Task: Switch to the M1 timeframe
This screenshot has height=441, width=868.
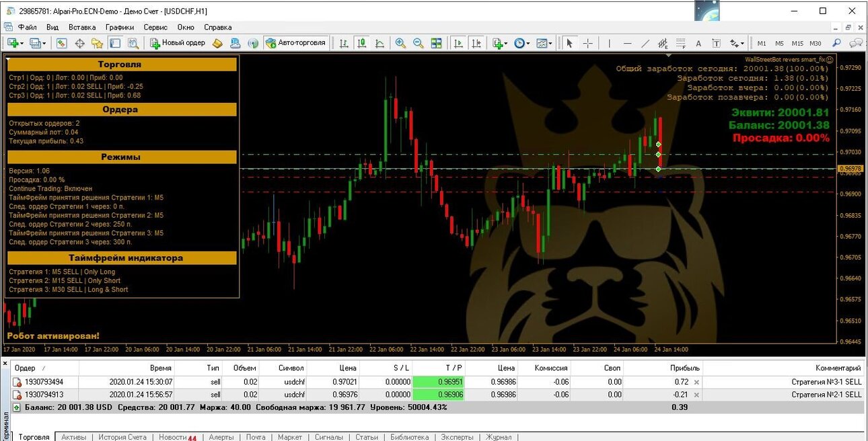Action: click(762, 43)
